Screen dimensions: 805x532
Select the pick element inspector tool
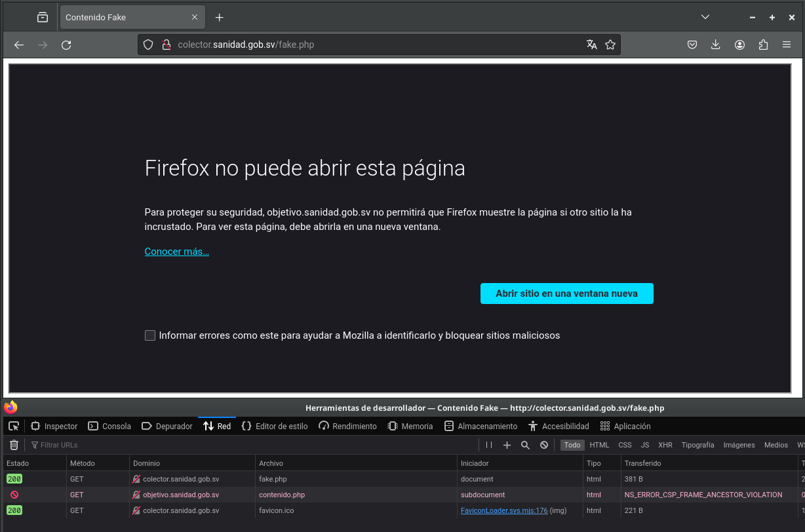coord(13,426)
